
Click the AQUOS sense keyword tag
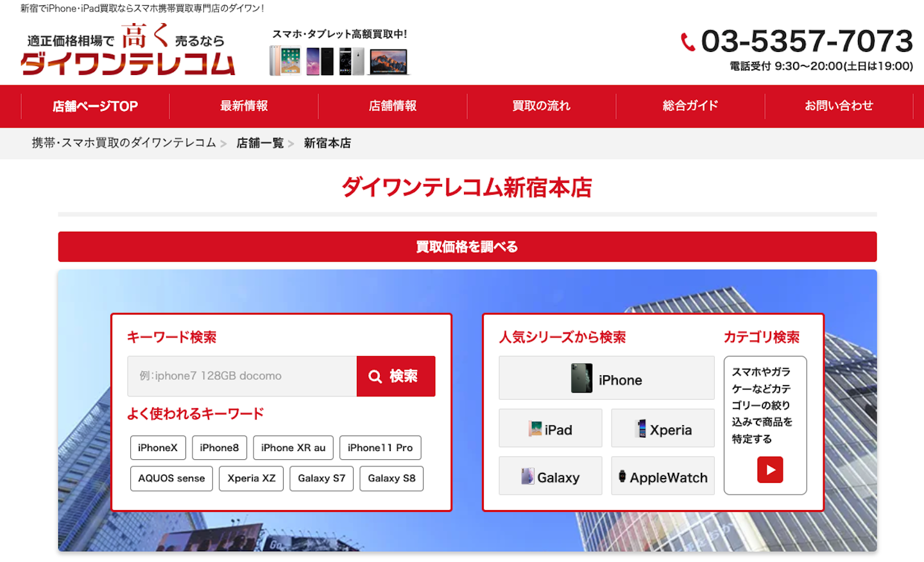171,478
